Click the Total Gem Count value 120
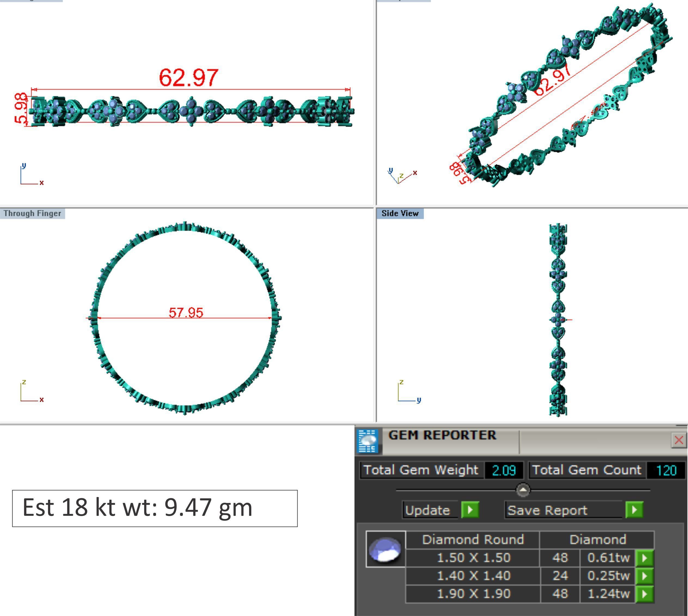Image resolution: width=688 pixels, height=616 pixels. pyautogui.click(x=666, y=471)
